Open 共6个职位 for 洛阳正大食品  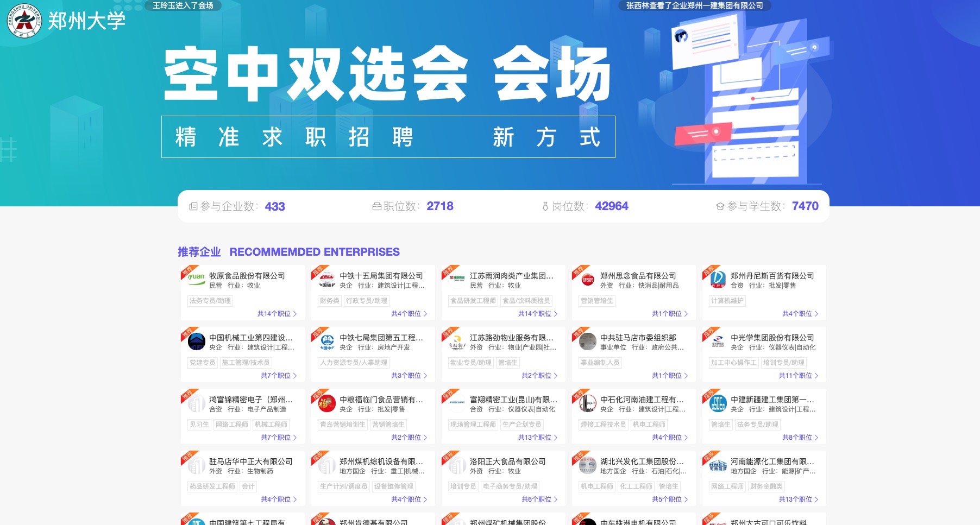pyautogui.click(x=539, y=499)
